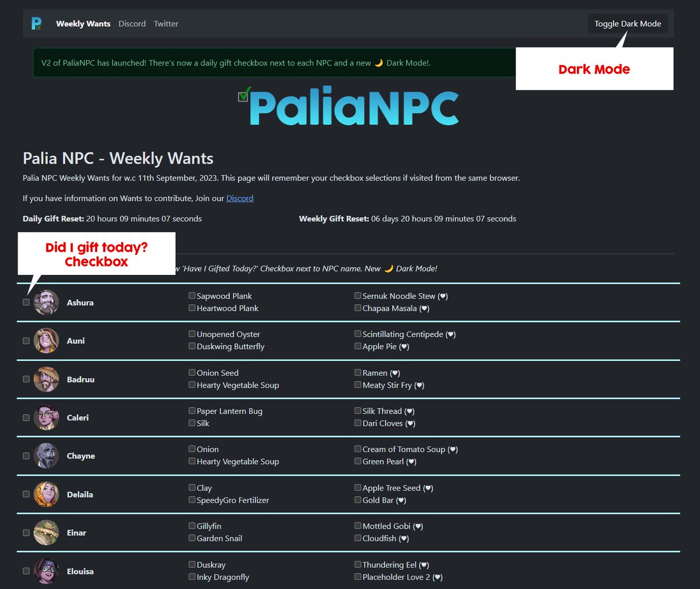Viewport: 700px width, 589px height.
Task: Check the Placeholder Love 2 checkbox
Action: tap(358, 577)
